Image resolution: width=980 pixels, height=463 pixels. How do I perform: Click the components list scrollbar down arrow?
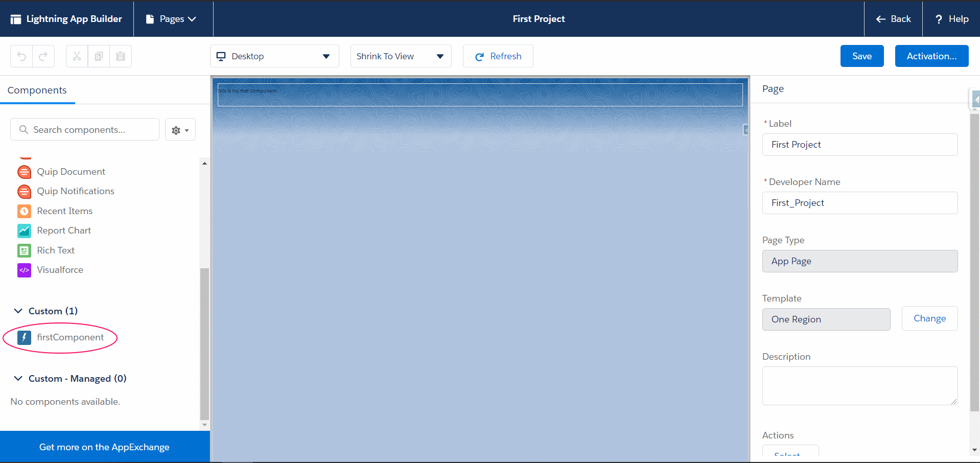click(204, 425)
